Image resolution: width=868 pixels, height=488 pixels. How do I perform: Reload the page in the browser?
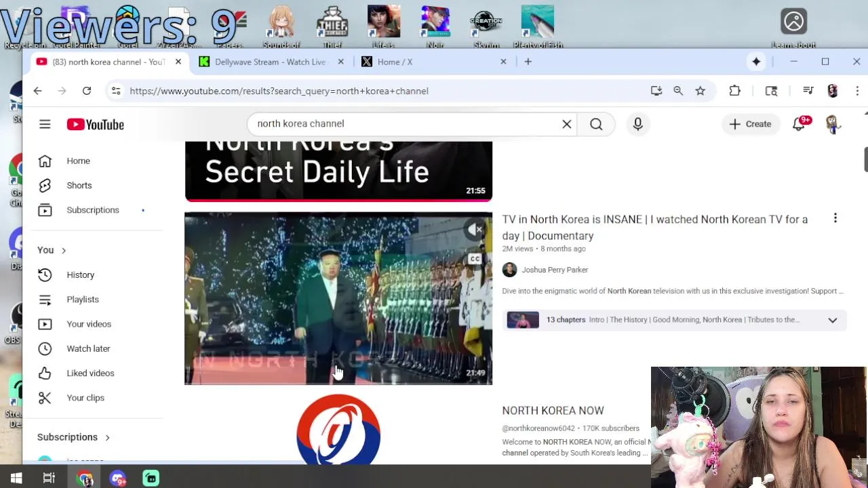coord(87,91)
